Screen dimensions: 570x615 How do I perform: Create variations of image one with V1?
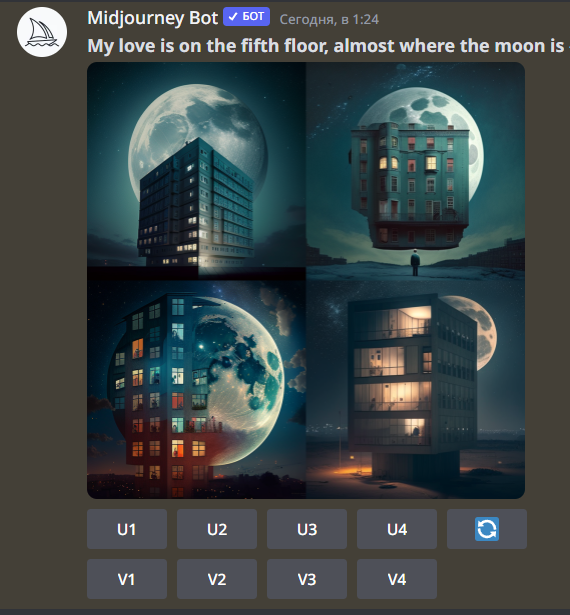[x=127, y=579]
